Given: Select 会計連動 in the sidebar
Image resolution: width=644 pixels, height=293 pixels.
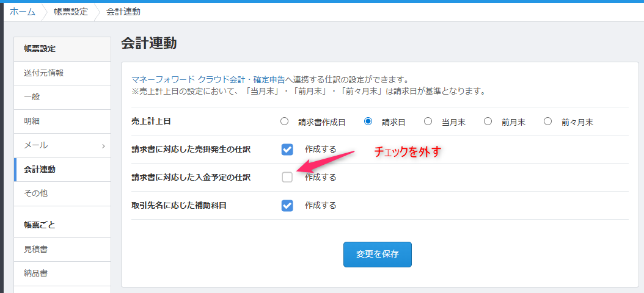Looking at the screenshot, I should point(40,170).
